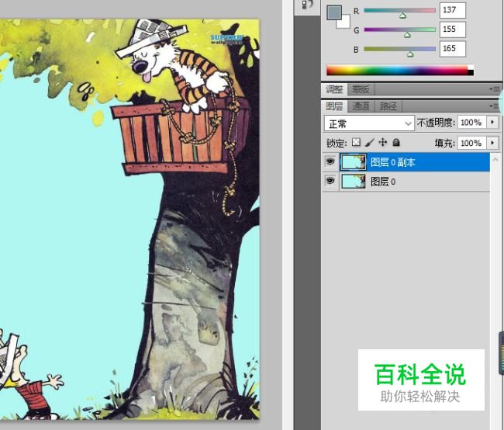Toggle lock position move icon
504x430 pixels.
pos(383,142)
